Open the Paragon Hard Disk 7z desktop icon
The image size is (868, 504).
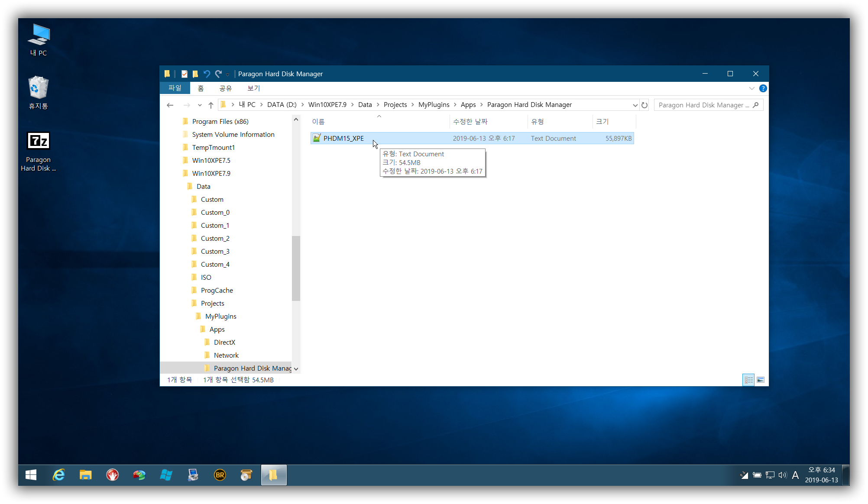(39, 152)
